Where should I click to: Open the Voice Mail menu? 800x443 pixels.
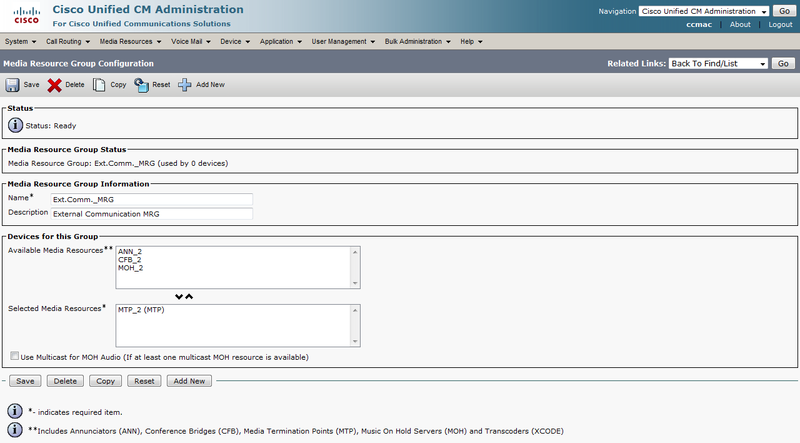[x=190, y=41]
